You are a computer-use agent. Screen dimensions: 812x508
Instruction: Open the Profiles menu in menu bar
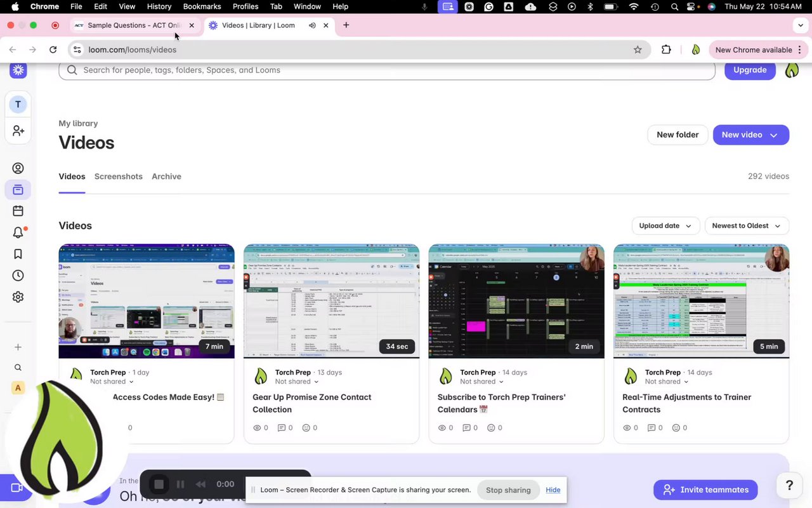coord(246,6)
